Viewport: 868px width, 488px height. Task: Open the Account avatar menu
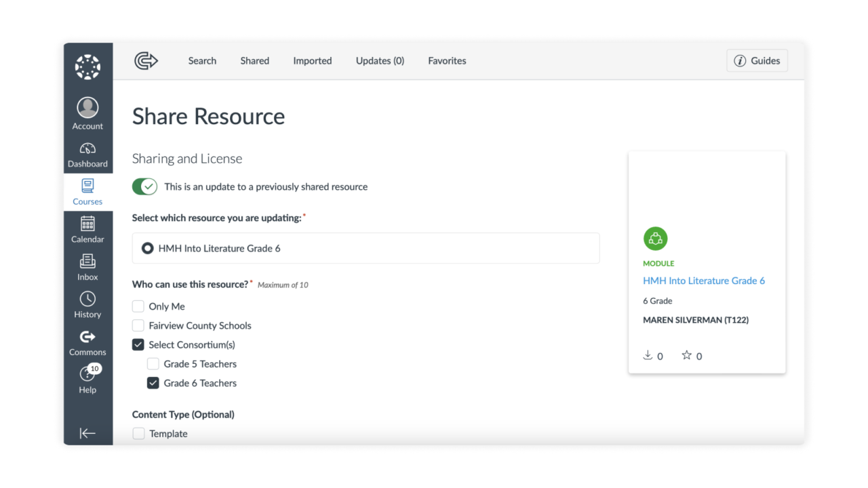(x=87, y=114)
